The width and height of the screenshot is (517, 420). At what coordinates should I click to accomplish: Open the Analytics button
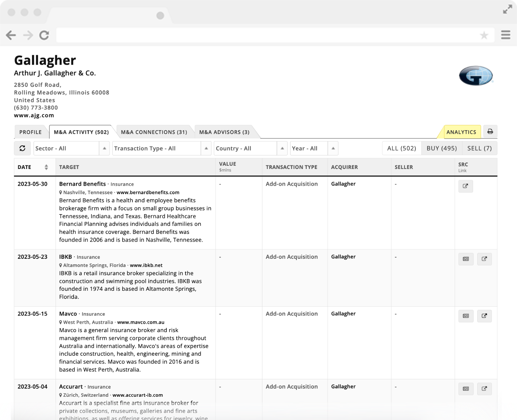pos(461,132)
